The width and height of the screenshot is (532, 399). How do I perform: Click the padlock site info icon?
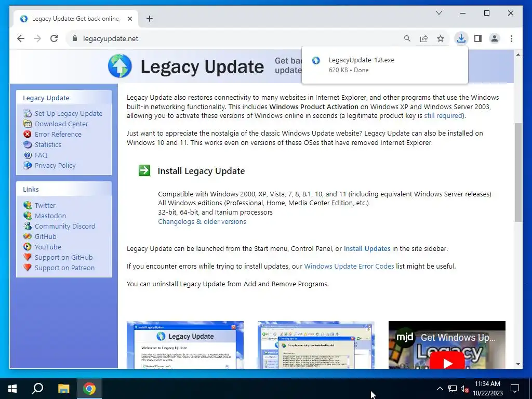point(75,38)
